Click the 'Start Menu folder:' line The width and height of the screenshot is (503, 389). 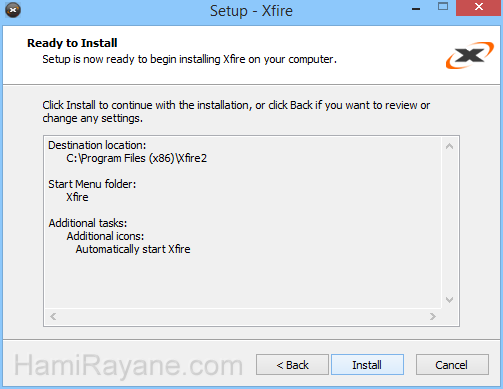(92, 184)
